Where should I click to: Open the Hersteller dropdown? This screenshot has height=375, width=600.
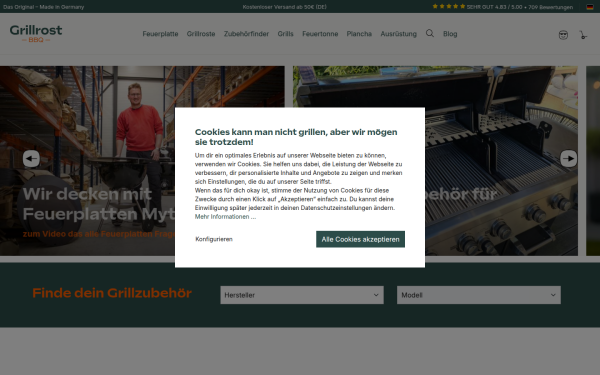[x=302, y=295]
